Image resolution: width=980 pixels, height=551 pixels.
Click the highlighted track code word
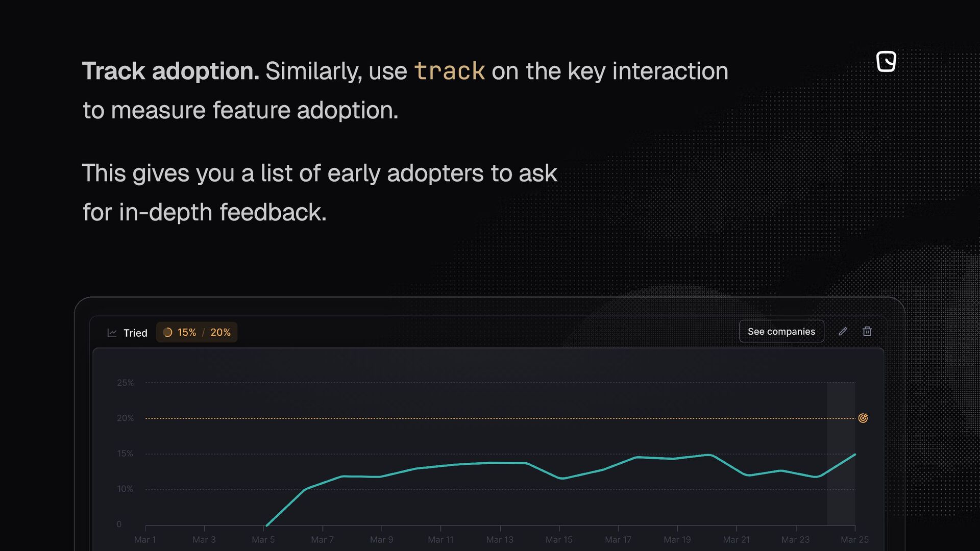click(449, 71)
